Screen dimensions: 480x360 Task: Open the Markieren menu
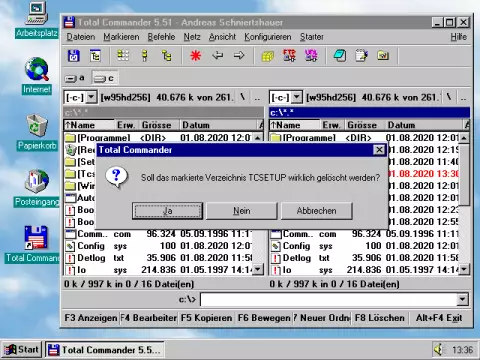point(121,37)
